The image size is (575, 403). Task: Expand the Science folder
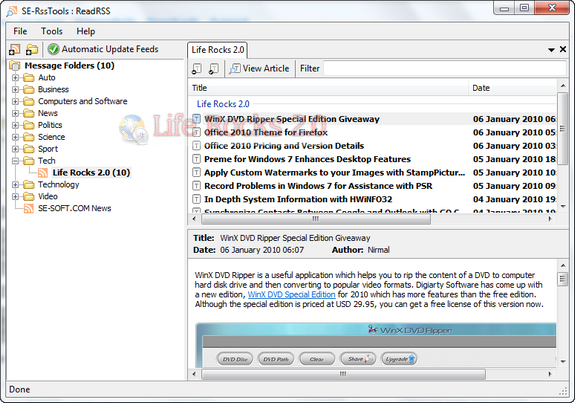pyautogui.click(x=15, y=137)
